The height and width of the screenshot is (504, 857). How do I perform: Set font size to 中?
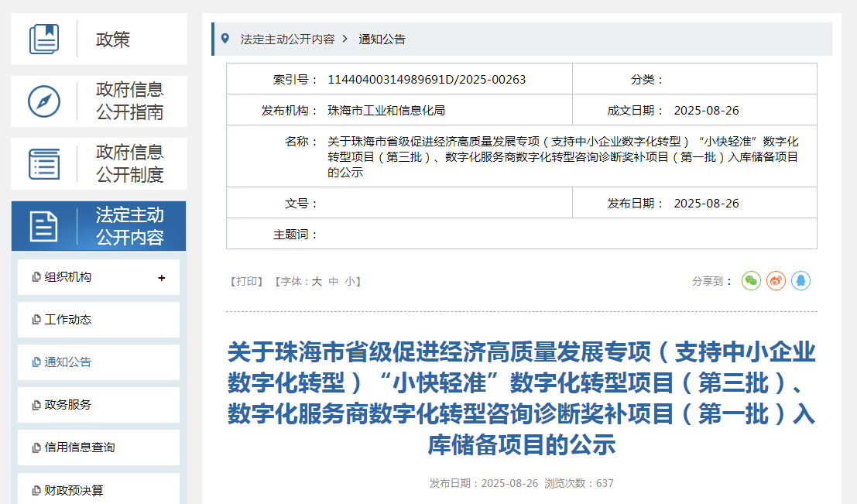click(x=334, y=282)
